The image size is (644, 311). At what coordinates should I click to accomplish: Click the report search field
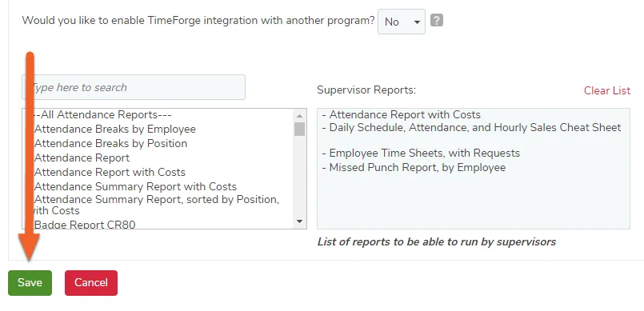click(x=134, y=87)
